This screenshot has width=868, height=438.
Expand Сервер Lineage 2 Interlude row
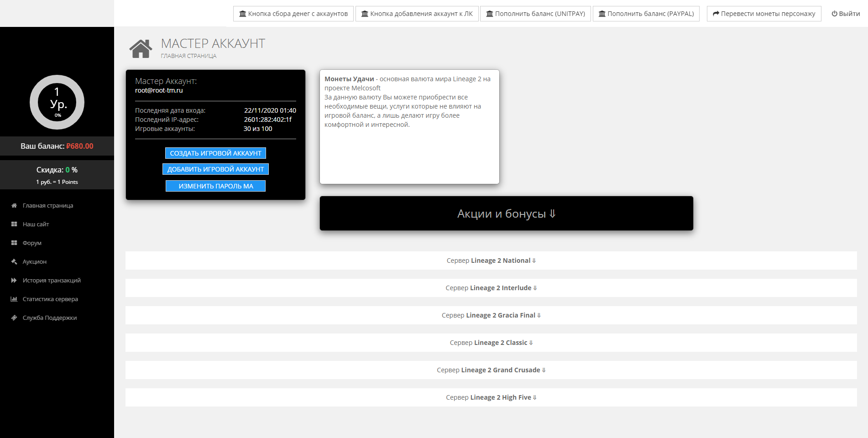click(x=491, y=288)
